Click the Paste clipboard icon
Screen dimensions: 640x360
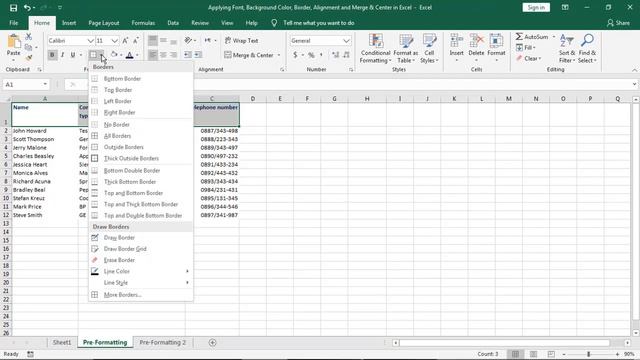[14, 42]
